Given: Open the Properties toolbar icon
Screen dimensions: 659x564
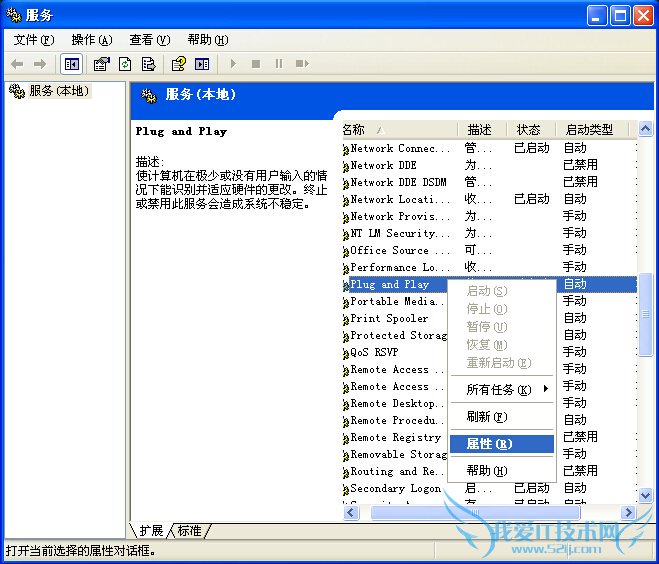Looking at the screenshot, I should (x=101, y=64).
